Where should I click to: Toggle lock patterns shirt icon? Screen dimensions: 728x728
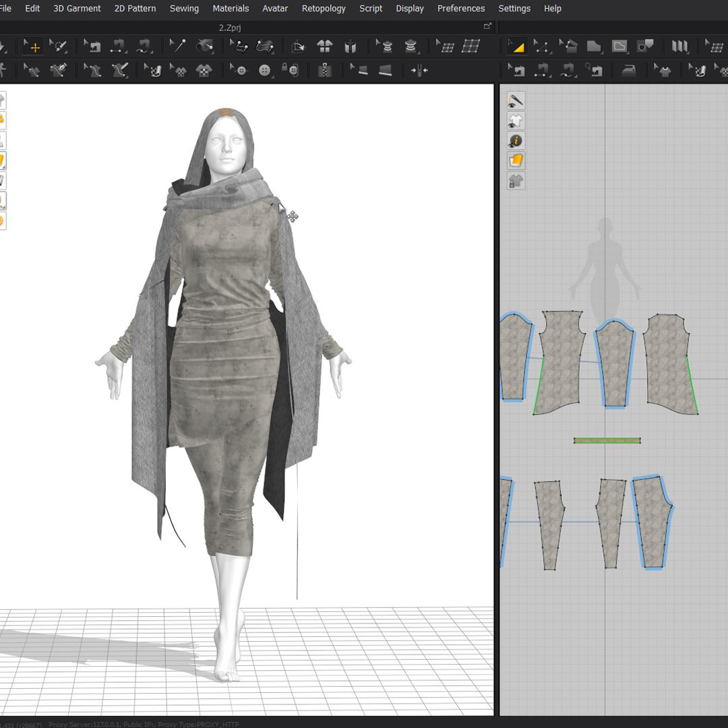pos(516,181)
